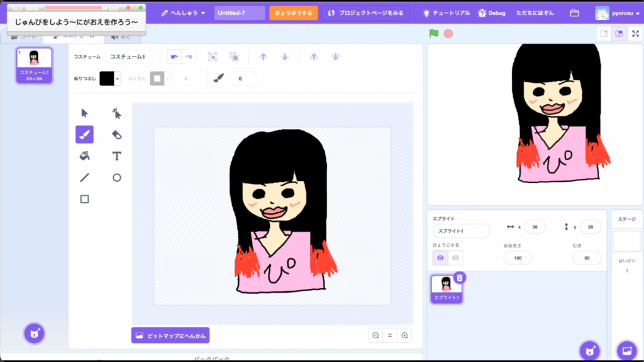644x362 pixels.
Task: Pick the Text tool
Action: coord(116,156)
